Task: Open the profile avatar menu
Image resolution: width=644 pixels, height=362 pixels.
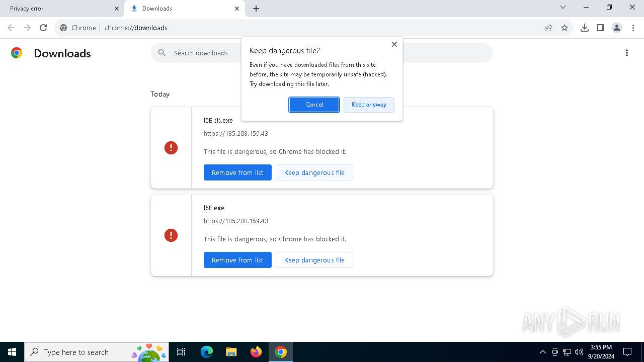Action: (617, 28)
